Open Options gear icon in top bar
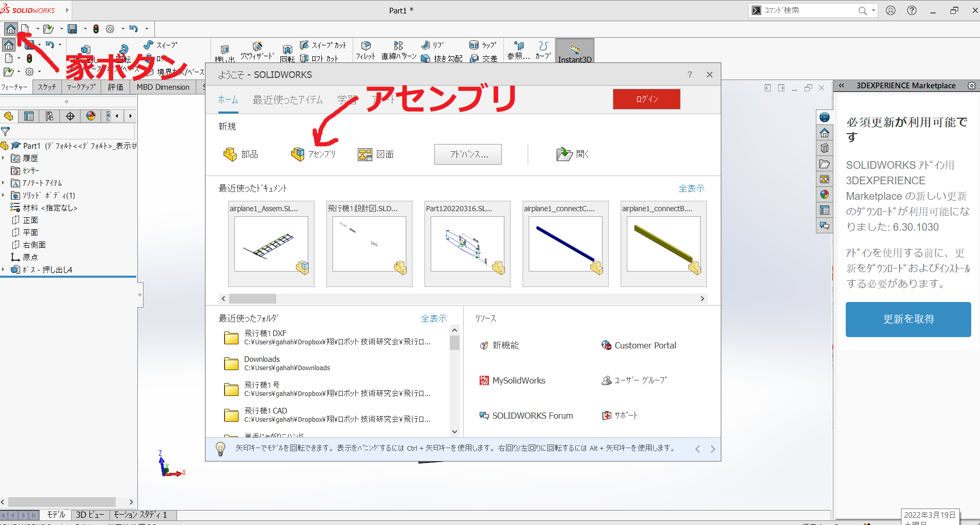This screenshot has height=525, width=980. click(110, 29)
